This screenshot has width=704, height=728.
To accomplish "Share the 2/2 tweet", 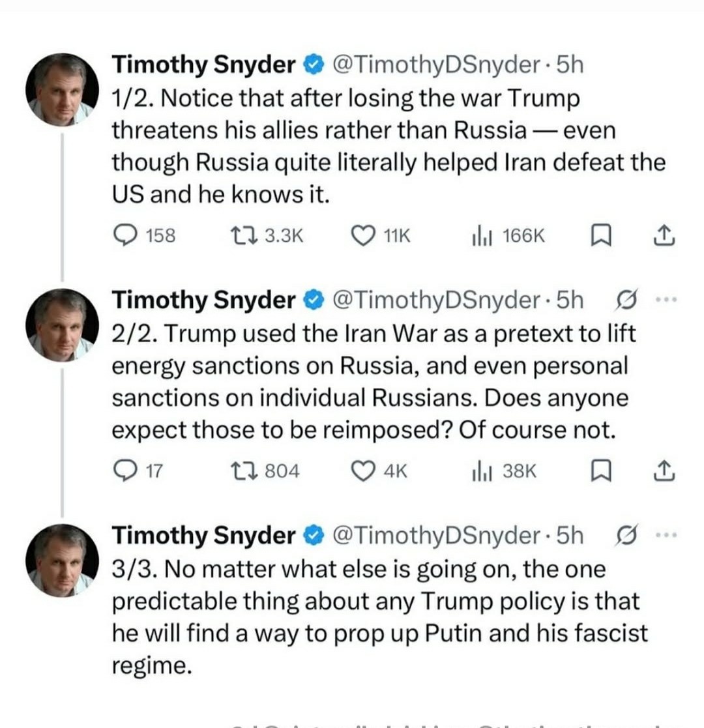I will point(663,471).
